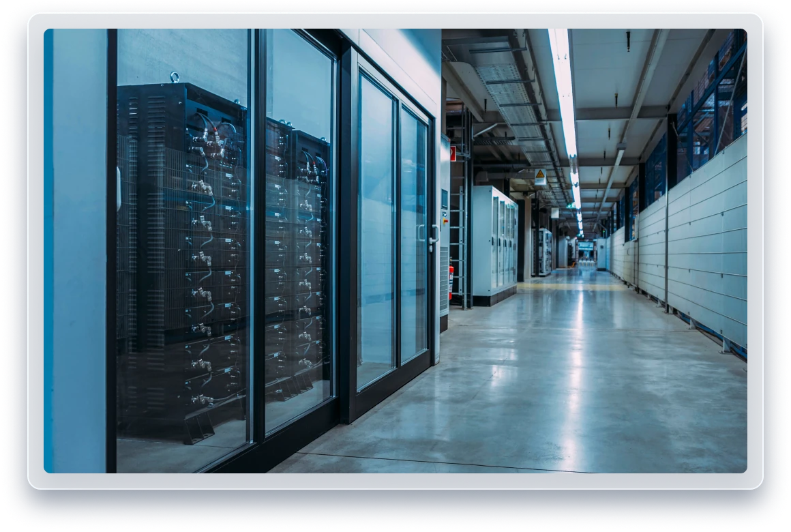Click the large battery rack behind glass

click(181, 259)
